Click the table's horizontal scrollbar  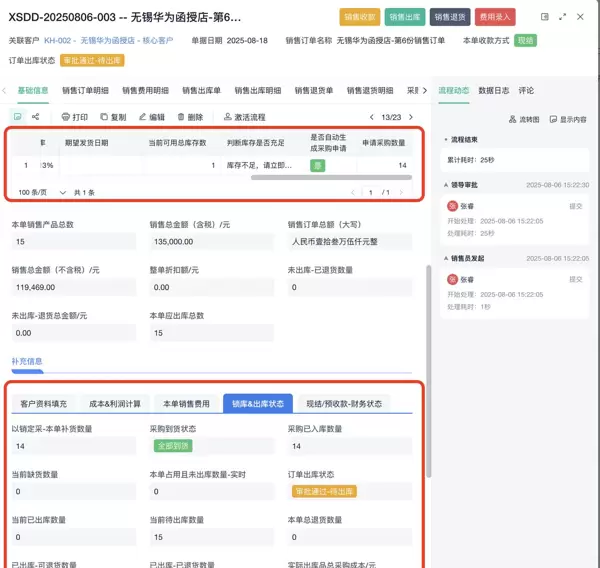[x=330, y=178]
